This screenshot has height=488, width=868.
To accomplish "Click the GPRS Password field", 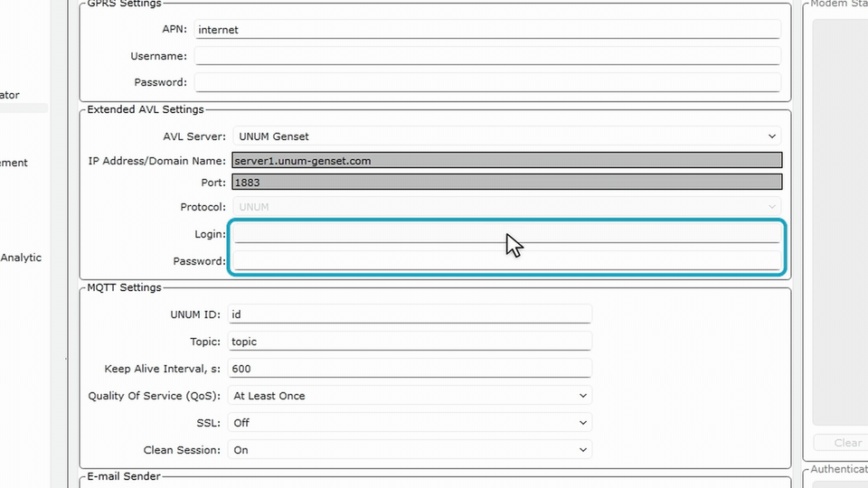I will 487,82.
